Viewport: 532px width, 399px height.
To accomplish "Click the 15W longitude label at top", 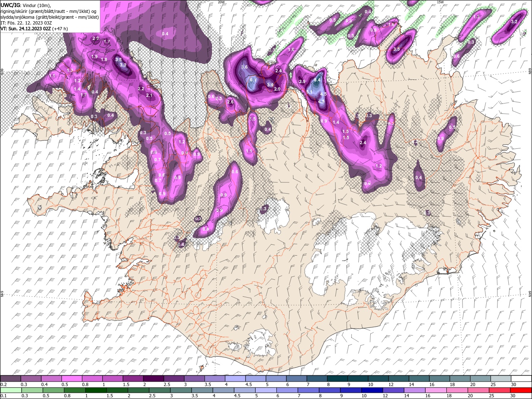I will coord(440,2).
